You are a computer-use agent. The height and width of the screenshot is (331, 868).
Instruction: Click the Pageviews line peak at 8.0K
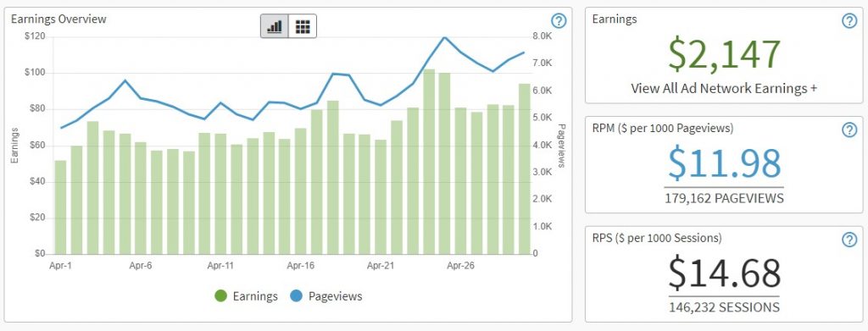444,37
